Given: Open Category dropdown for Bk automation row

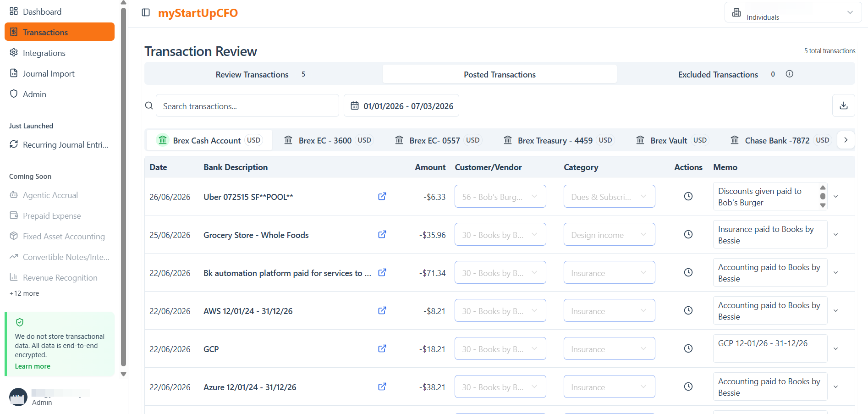Looking at the screenshot, I should (609, 272).
